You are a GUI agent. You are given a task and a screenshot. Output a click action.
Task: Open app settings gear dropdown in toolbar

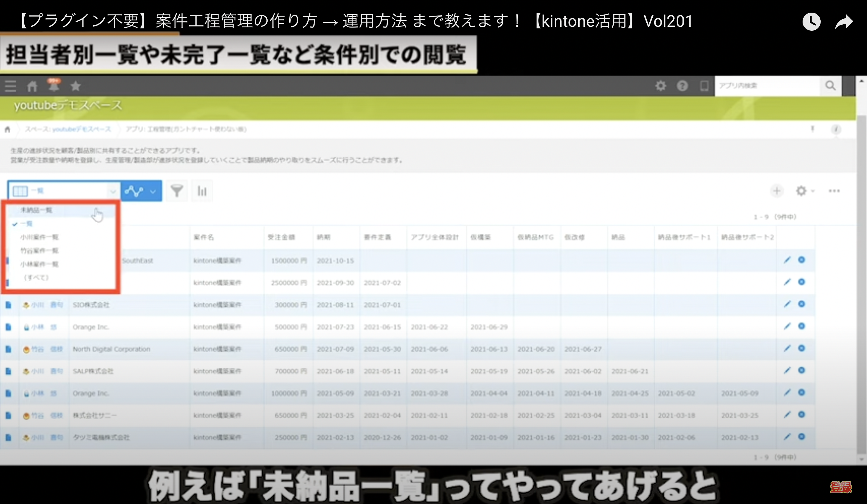(804, 191)
